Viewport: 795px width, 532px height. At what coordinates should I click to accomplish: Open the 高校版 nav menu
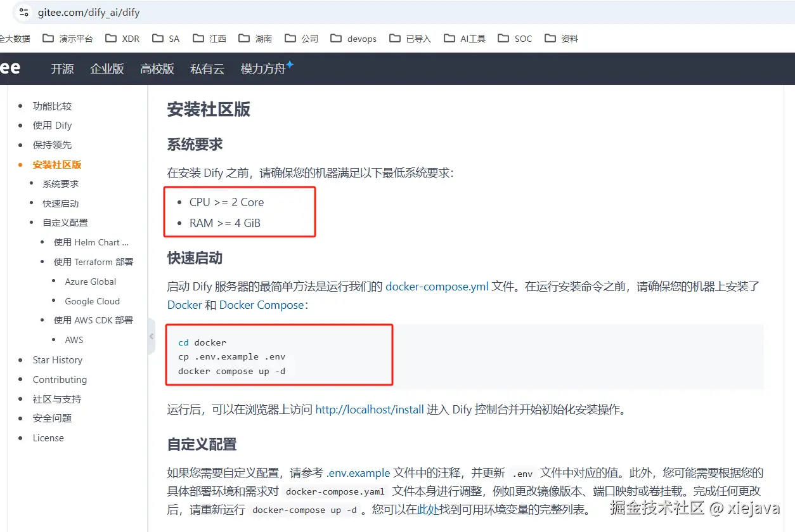(157, 69)
